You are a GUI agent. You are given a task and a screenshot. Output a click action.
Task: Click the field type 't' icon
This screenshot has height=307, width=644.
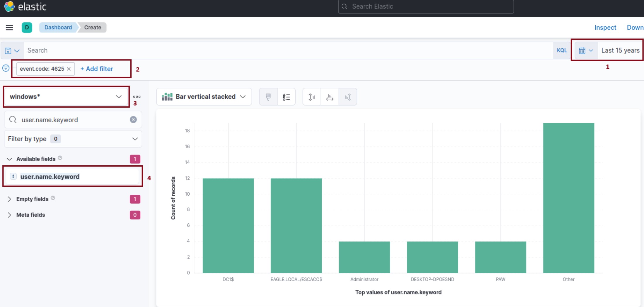point(13,177)
